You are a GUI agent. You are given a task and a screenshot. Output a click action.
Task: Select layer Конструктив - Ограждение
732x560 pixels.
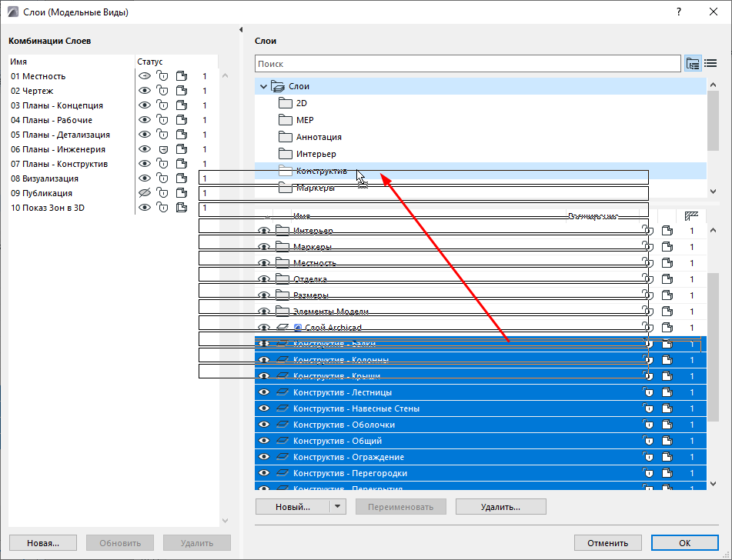(x=480, y=457)
